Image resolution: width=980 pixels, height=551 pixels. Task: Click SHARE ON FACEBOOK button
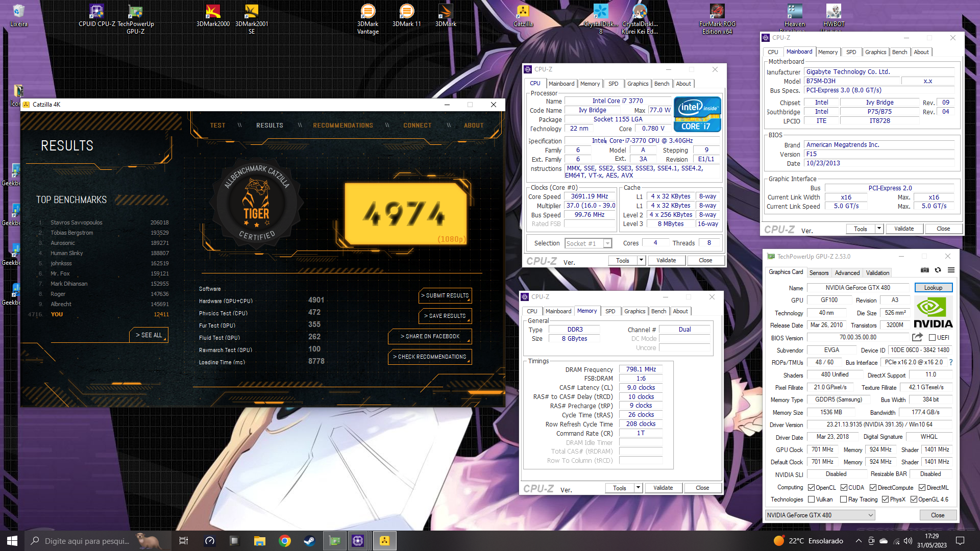click(x=430, y=336)
